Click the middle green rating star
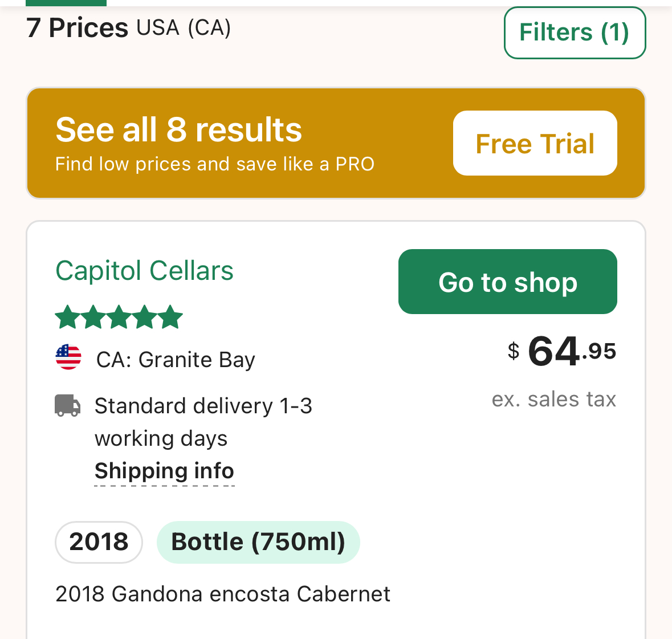Image resolution: width=672 pixels, height=639 pixels. pyautogui.click(x=119, y=318)
